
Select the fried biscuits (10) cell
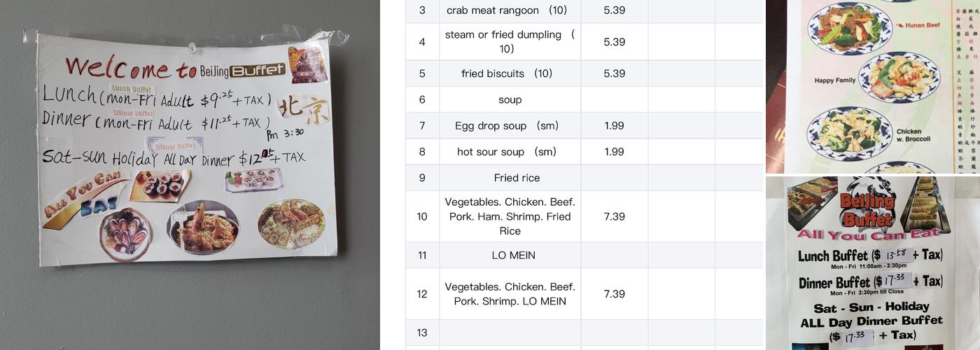pos(510,73)
